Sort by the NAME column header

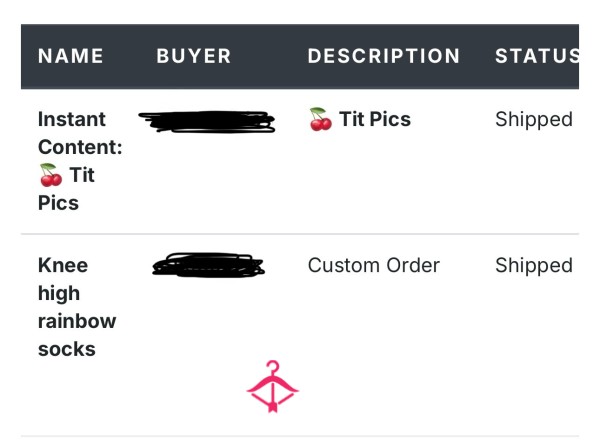tap(71, 56)
